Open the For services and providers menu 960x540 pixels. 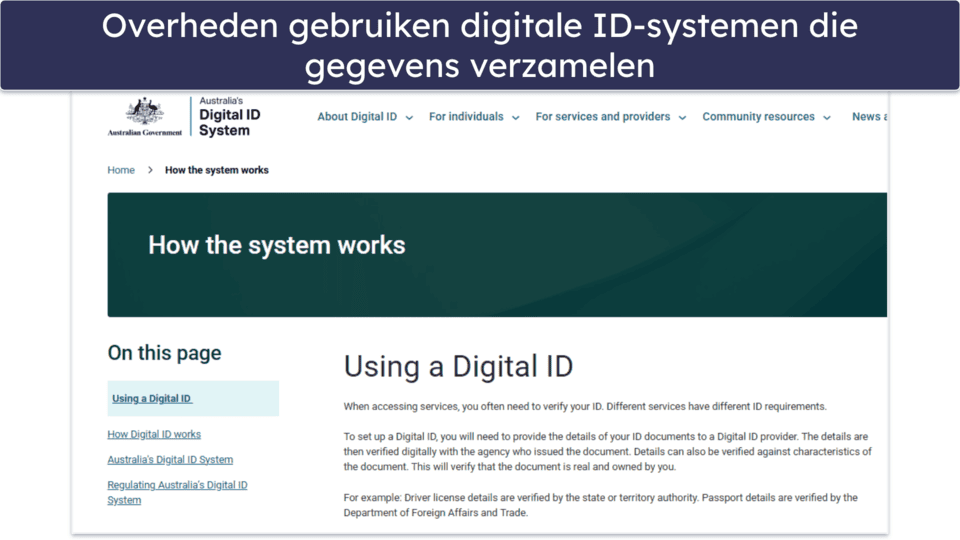tap(602, 116)
